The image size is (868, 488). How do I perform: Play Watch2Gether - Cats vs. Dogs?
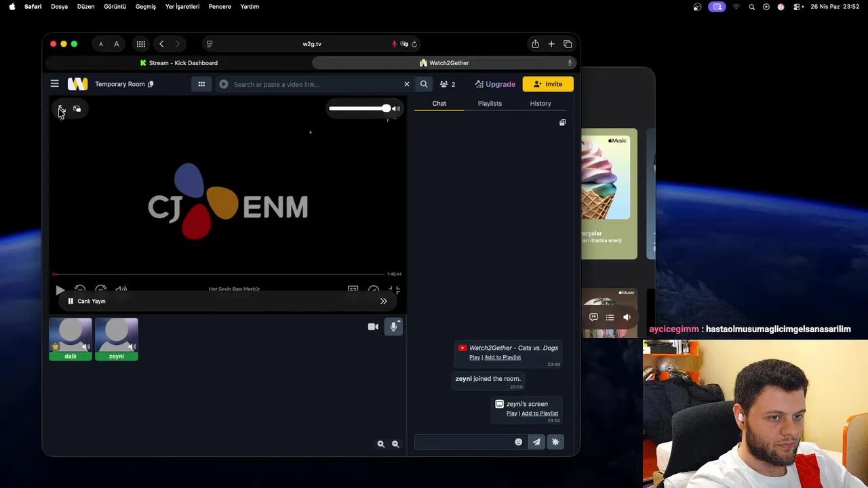475,357
